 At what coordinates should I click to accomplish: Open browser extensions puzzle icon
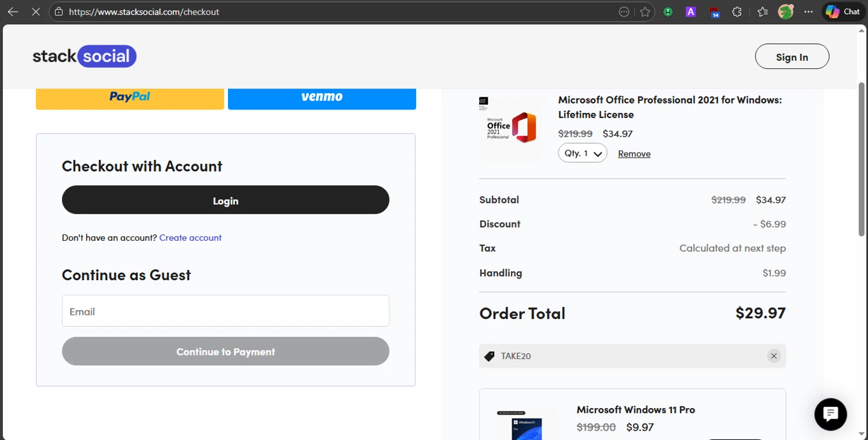tap(737, 12)
